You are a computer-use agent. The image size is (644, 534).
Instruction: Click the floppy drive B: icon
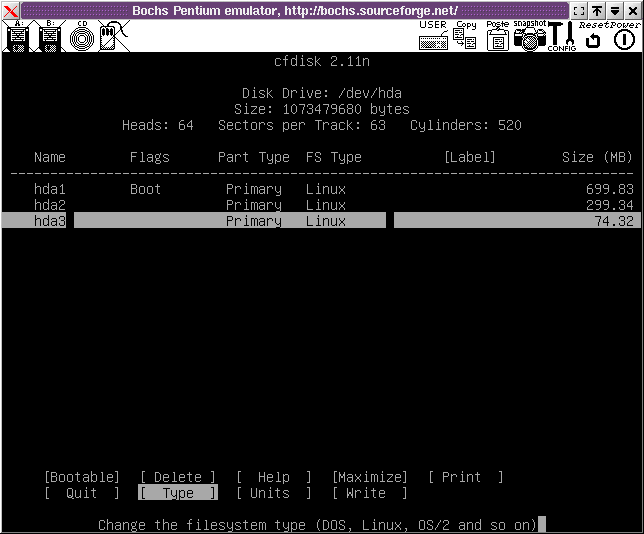click(x=50, y=37)
